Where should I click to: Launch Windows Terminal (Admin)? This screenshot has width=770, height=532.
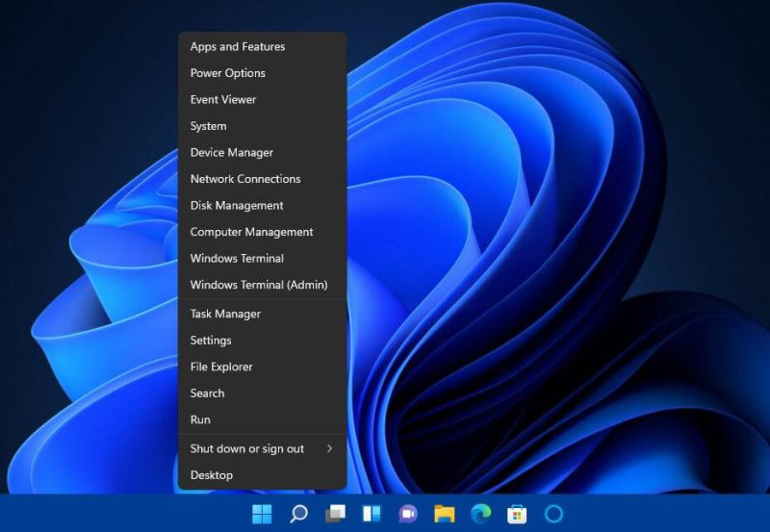point(259,285)
